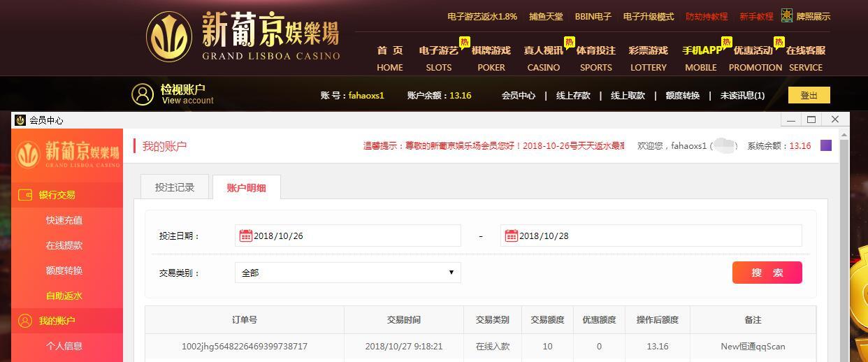Open 额度转换 link in the account bar
Image resolution: width=868 pixels, height=362 pixels.
point(683,95)
